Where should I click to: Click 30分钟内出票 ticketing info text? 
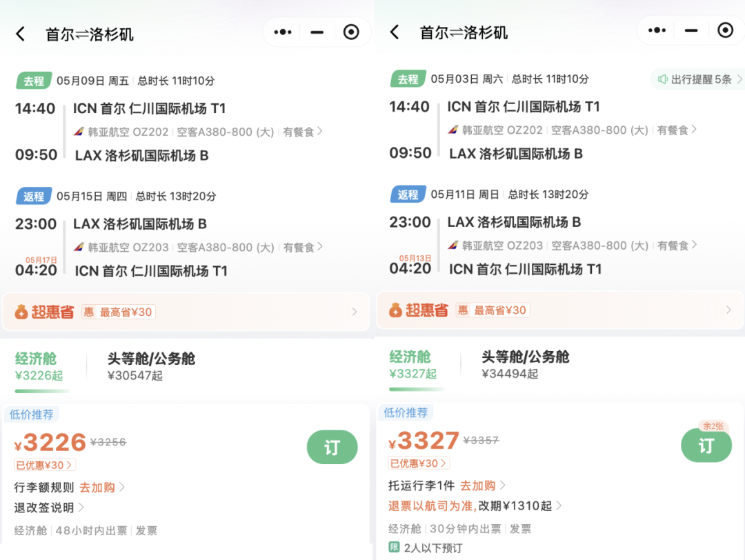465,529
